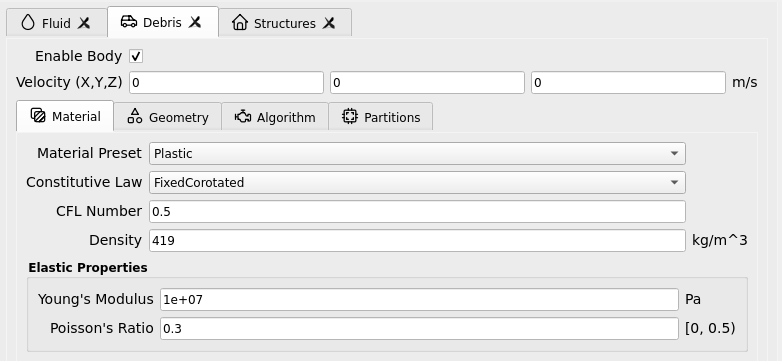
Task: Close the Structures tab with its X
Action: click(329, 23)
